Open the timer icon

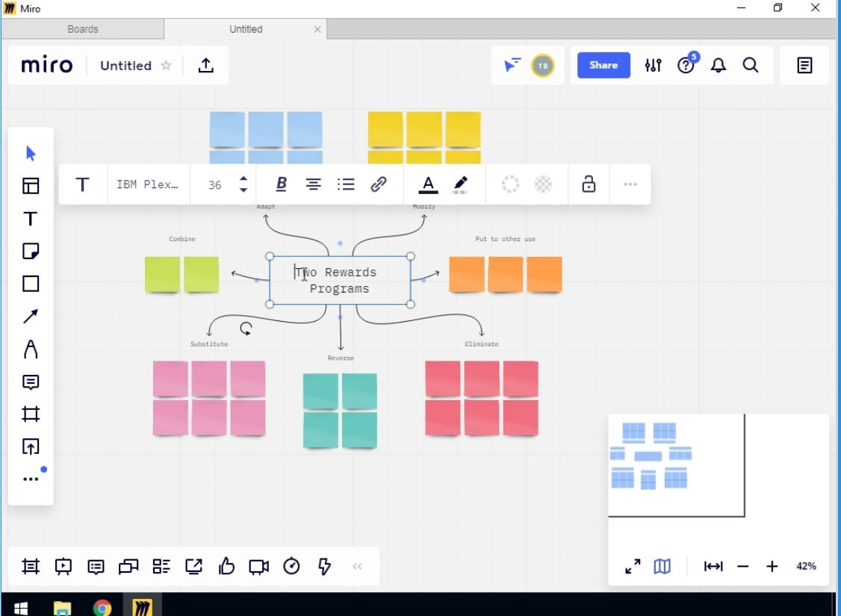point(291,566)
